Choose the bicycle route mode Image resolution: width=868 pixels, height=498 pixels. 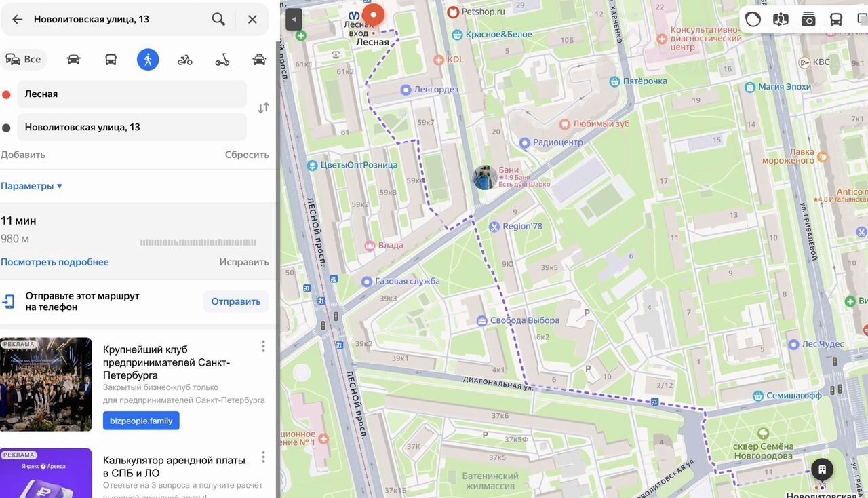pyautogui.click(x=184, y=60)
